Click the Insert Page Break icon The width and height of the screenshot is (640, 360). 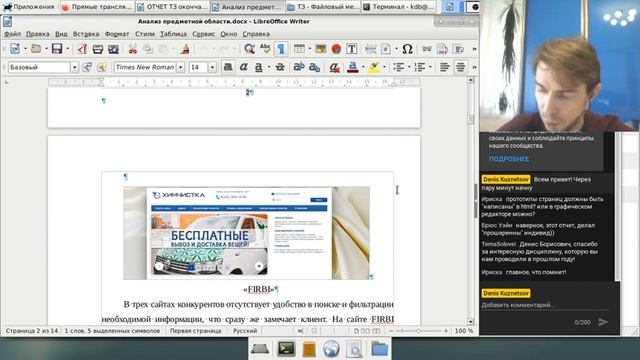click(x=371, y=49)
